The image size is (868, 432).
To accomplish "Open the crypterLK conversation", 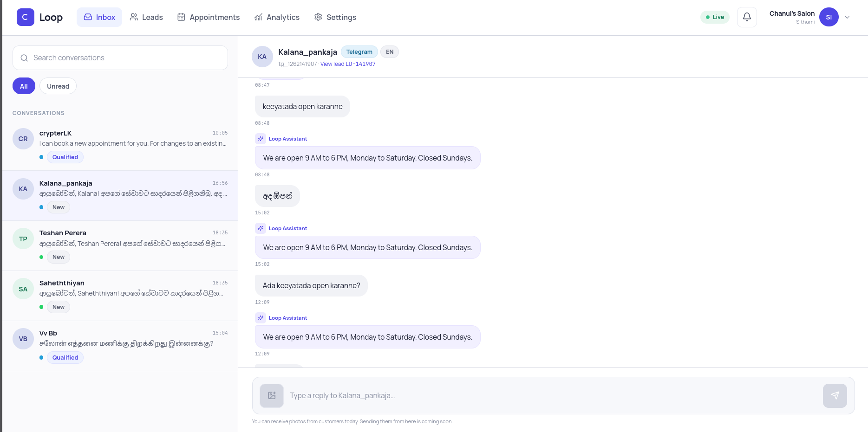I will tap(120, 145).
